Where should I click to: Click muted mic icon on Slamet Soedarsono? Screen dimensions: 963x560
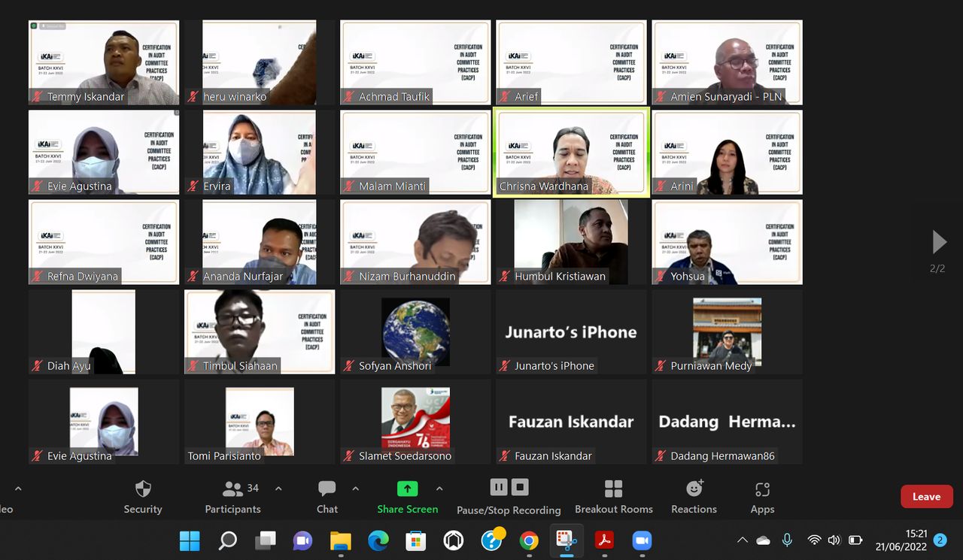coord(349,456)
